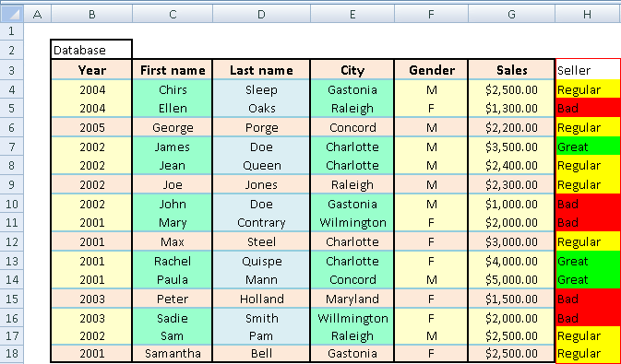Select the cell containing George
621x364 pixels.
[173, 127]
